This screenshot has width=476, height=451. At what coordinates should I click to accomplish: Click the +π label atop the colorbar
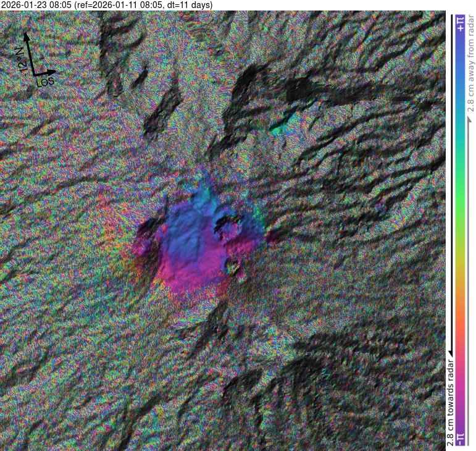pos(460,24)
